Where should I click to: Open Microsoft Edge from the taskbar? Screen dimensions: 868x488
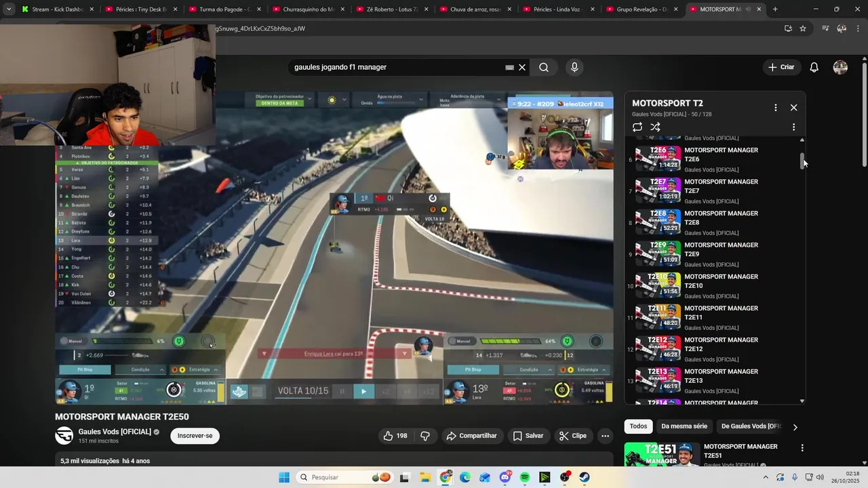[x=465, y=477]
